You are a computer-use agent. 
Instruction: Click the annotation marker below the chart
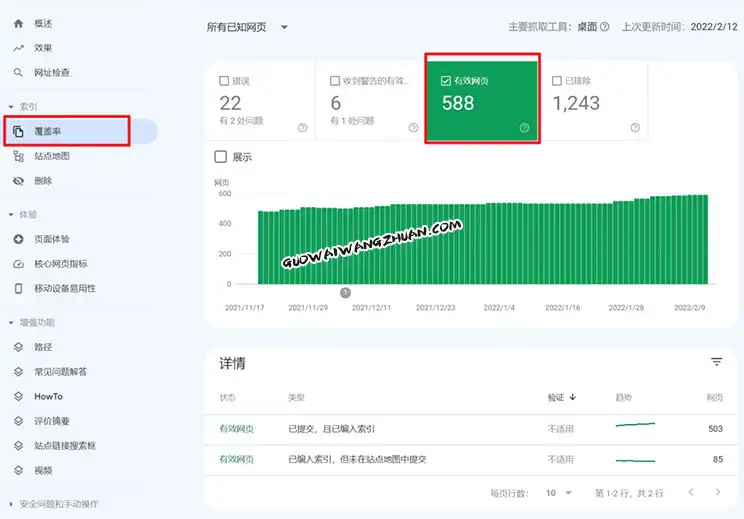[x=345, y=293]
